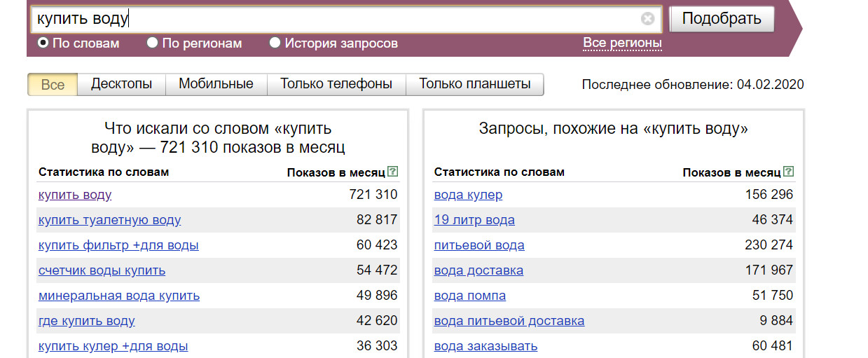The image size is (868, 358).
Task: Click the 'минеральная вода купить' link
Action: point(119,296)
